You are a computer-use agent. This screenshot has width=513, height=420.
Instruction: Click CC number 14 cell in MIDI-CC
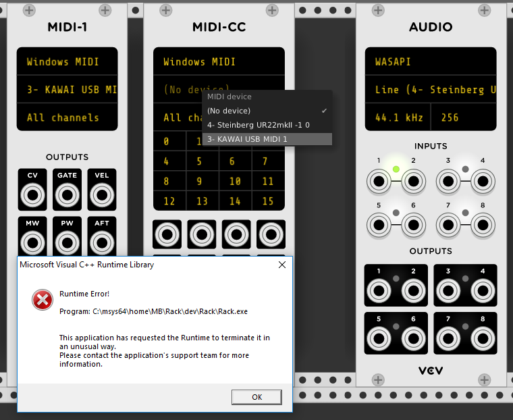coord(235,201)
